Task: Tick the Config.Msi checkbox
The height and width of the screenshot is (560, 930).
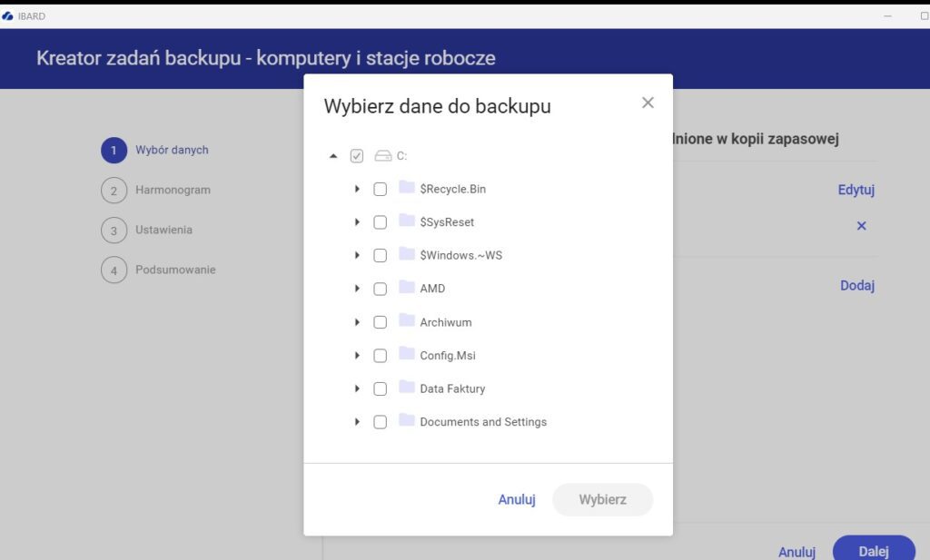Action: pyautogui.click(x=380, y=355)
